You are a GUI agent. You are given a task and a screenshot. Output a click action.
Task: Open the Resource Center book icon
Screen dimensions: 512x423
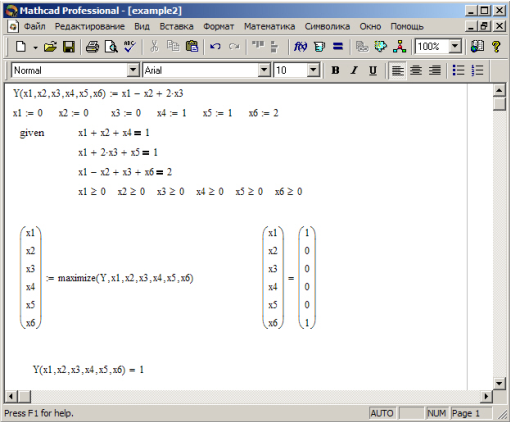click(477, 46)
